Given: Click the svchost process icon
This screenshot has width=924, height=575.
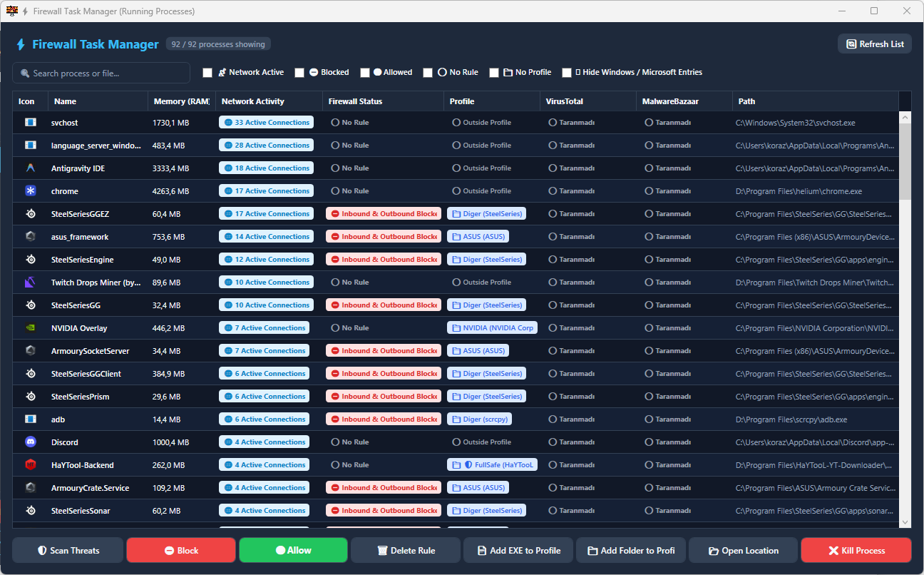Looking at the screenshot, I should (x=31, y=123).
